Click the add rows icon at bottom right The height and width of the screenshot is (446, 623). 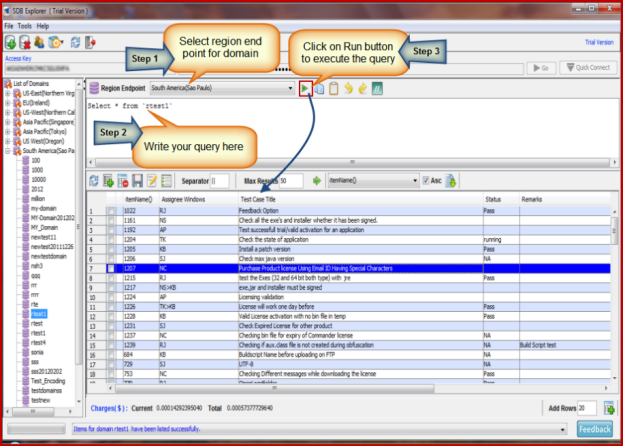click(609, 408)
